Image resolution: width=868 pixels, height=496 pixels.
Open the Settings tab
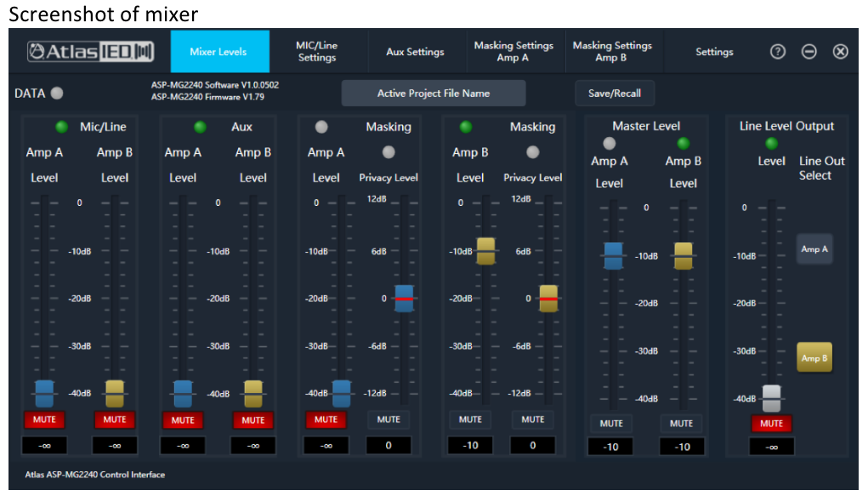pyautogui.click(x=714, y=52)
